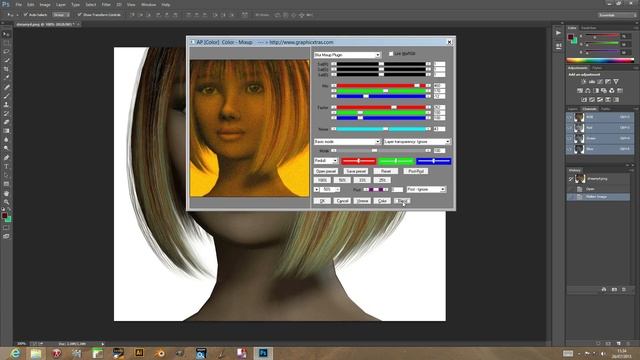Viewport: 640px width, 360px height.
Task: Toggle the Auto-Select checkbox
Action: pyautogui.click(x=25, y=15)
